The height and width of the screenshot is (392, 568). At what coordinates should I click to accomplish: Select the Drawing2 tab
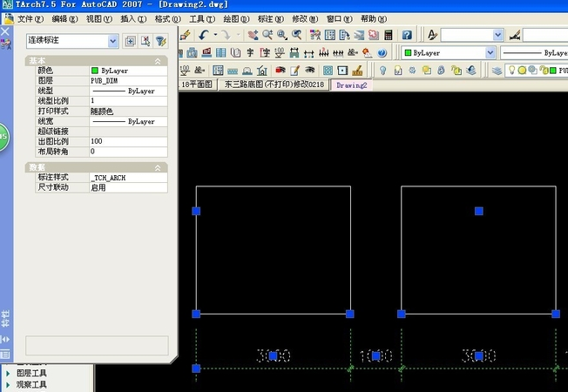[x=351, y=85]
